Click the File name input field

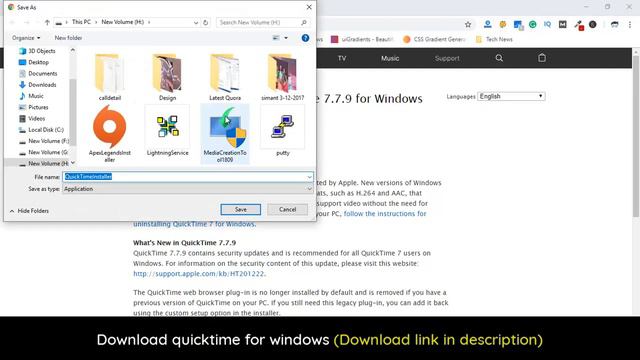pyautogui.click(x=188, y=177)
